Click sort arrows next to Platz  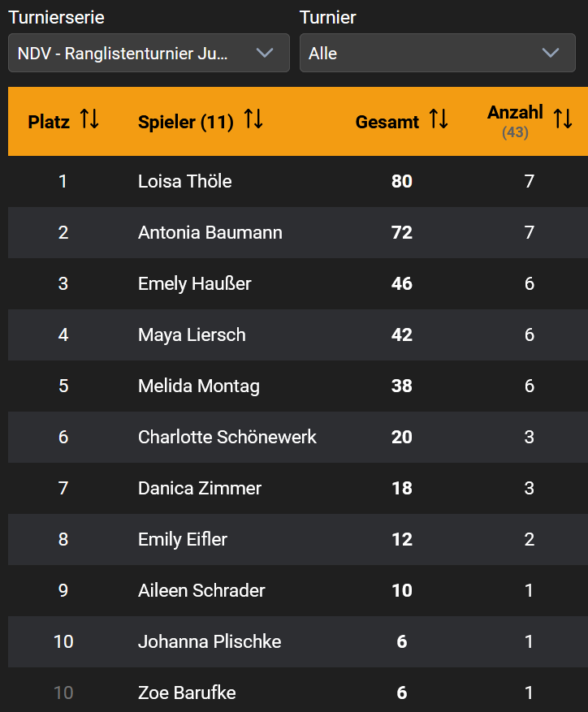89,121
